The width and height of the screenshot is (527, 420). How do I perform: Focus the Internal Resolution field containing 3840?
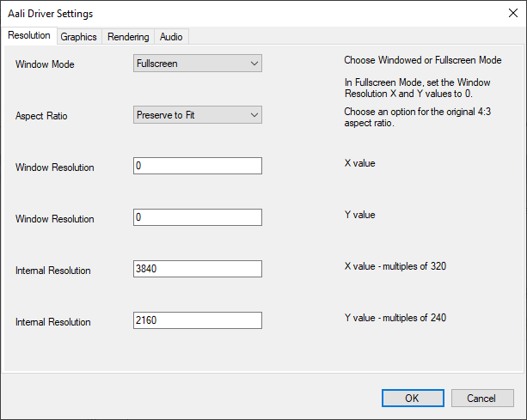pos(198,269)
